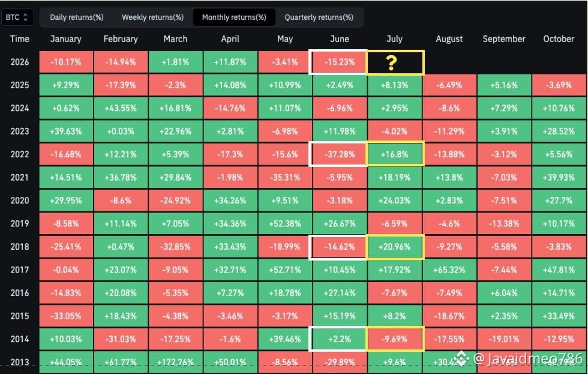Screen dimensions: 588x374
Task: Click the -31.03% February 2014 cell
Action: (121, 339)
